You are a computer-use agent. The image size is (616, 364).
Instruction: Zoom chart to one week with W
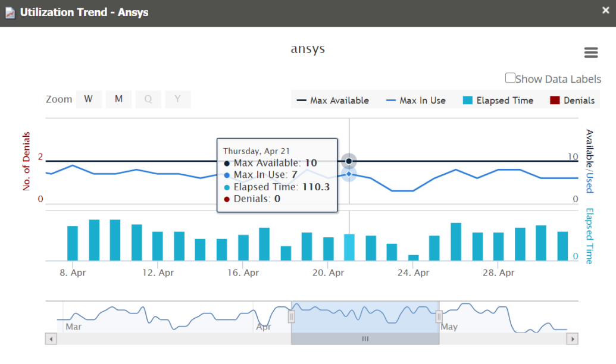coord(89,99)
